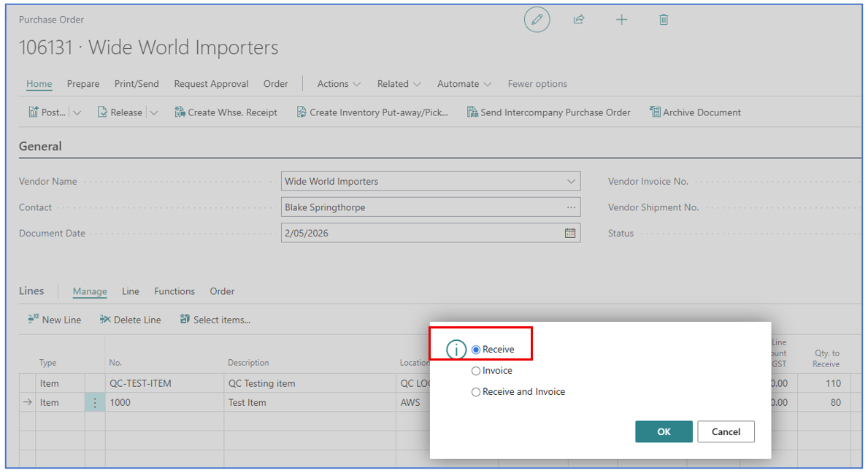Select the Invoice radio option
The height and width of the screenshot is (473, 868).
(476, 371)
